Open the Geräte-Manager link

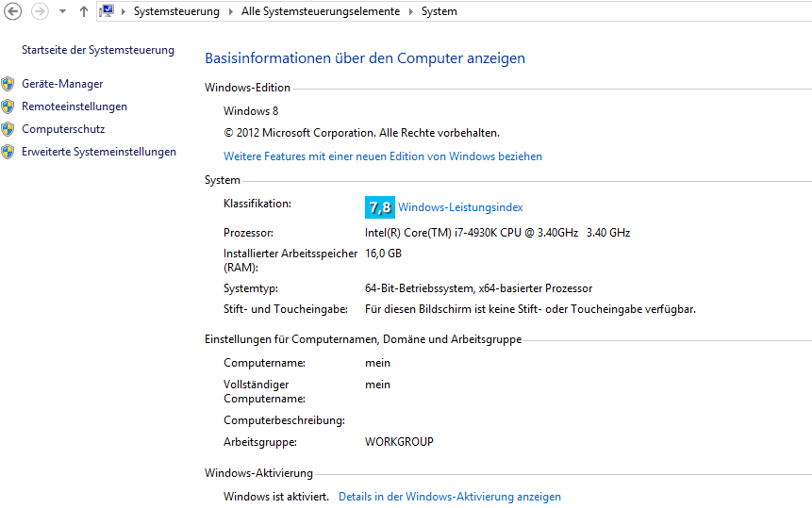coord(62,84)
